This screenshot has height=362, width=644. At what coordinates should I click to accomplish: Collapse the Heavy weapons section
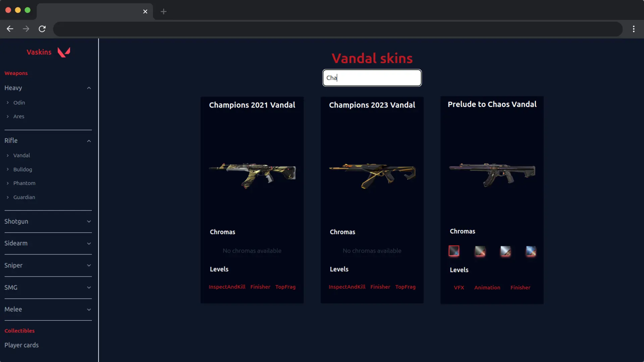pyautogui.click(x=89, y=88)
